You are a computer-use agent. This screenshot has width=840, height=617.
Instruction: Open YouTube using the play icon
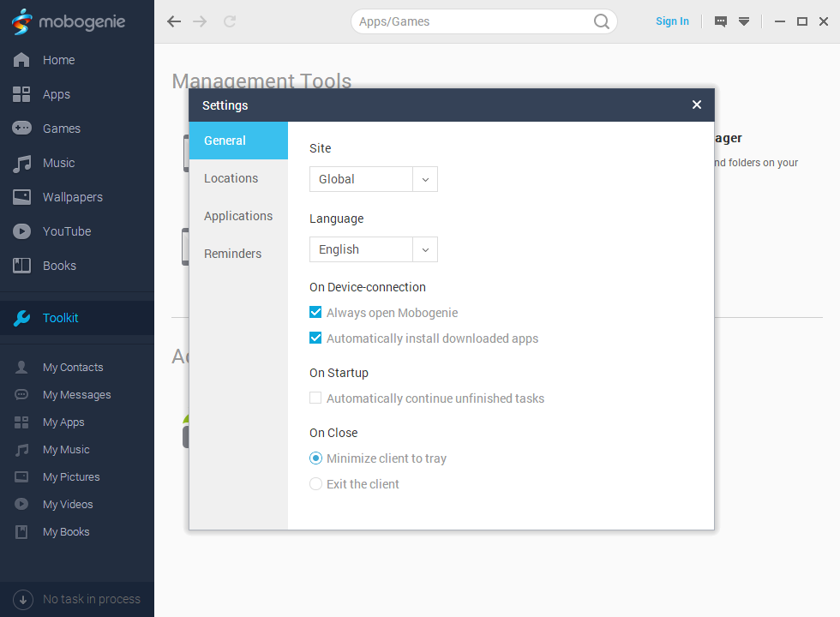click(21, 231)
